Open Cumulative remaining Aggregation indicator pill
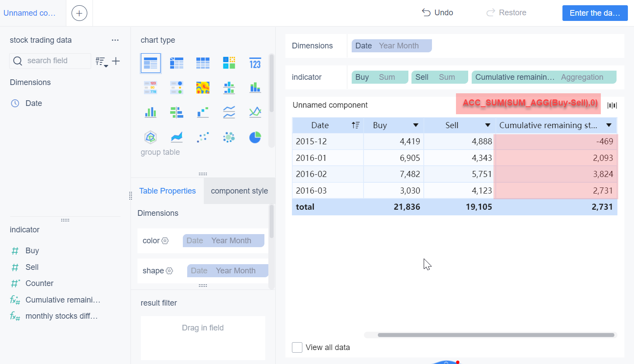 pos(544,77)
